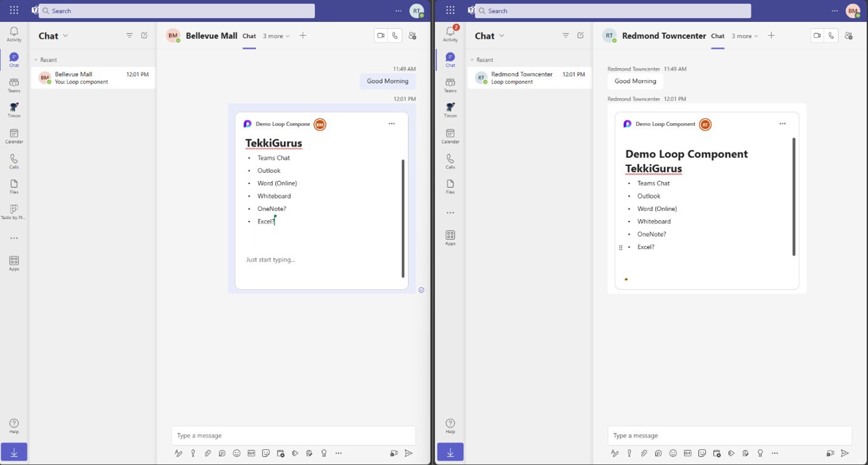Image resolution: width=868 pixels, height=465 pixels.
Task: Attach a file in left window compose bar
Action: pos(207,453)
